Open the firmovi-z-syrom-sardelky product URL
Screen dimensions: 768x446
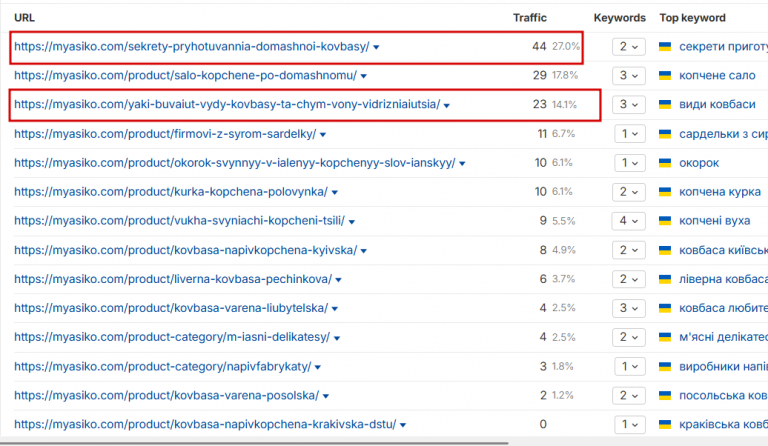165,134
